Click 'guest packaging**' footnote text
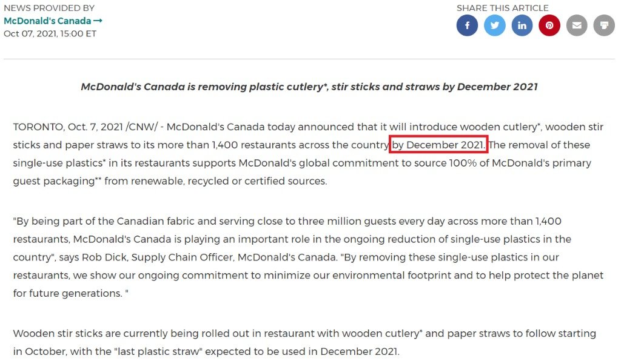The height and width of the screenshot is (364, 621). pyautogui.click(x=58, y=181)
